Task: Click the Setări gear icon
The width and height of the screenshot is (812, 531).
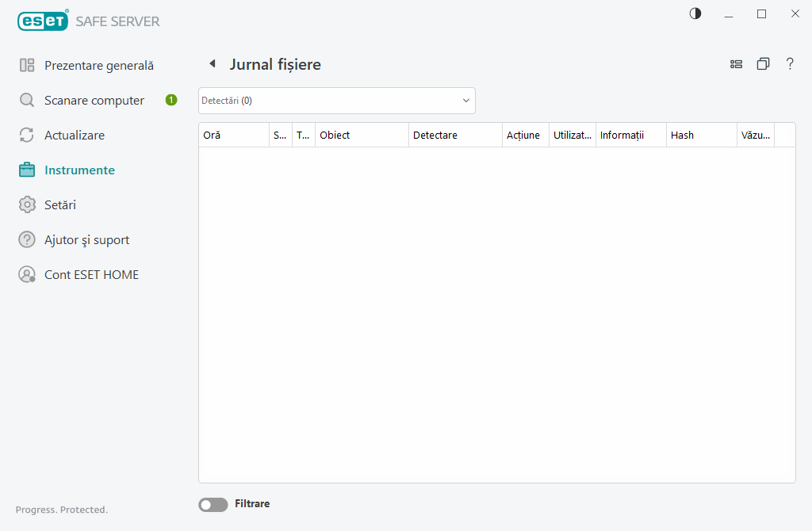Action: click(27, 205)
